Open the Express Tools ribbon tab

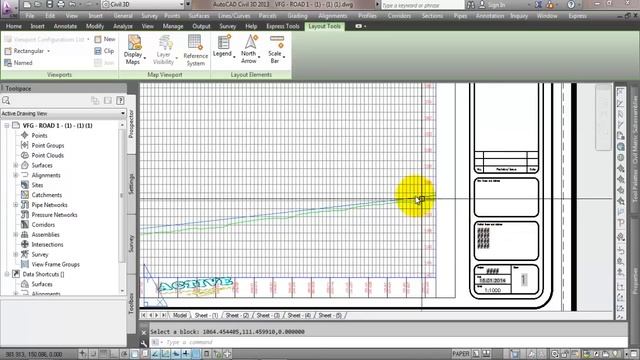[x=283, y=26]
